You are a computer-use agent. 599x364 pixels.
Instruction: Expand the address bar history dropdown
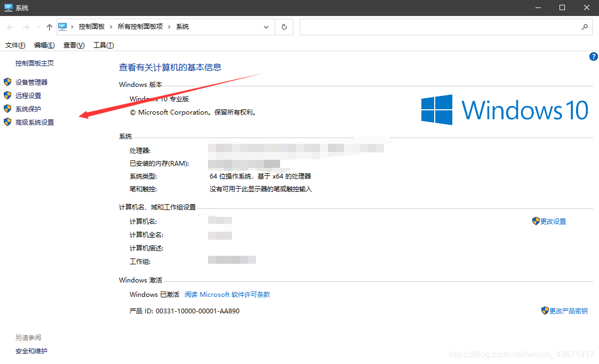[266, 27]
